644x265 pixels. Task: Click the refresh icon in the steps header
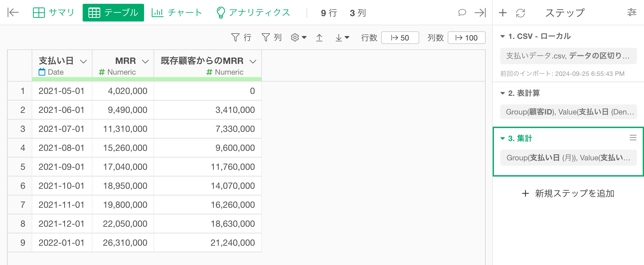pos(520,13)
